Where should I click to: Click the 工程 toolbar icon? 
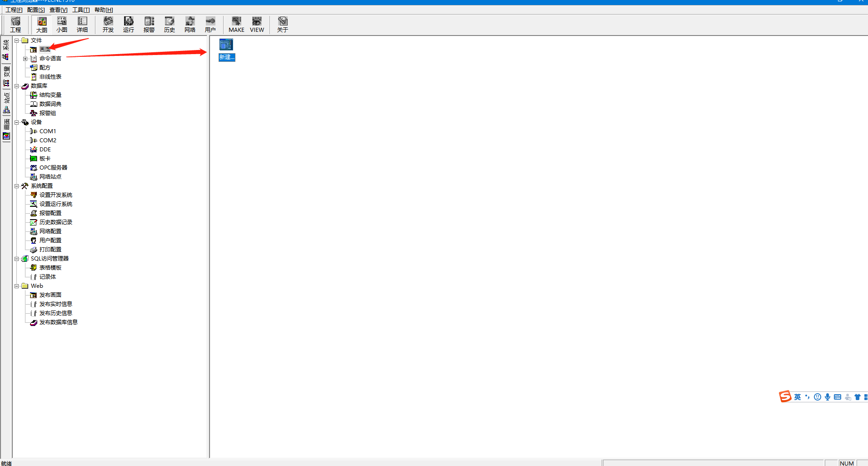(15, 24)
